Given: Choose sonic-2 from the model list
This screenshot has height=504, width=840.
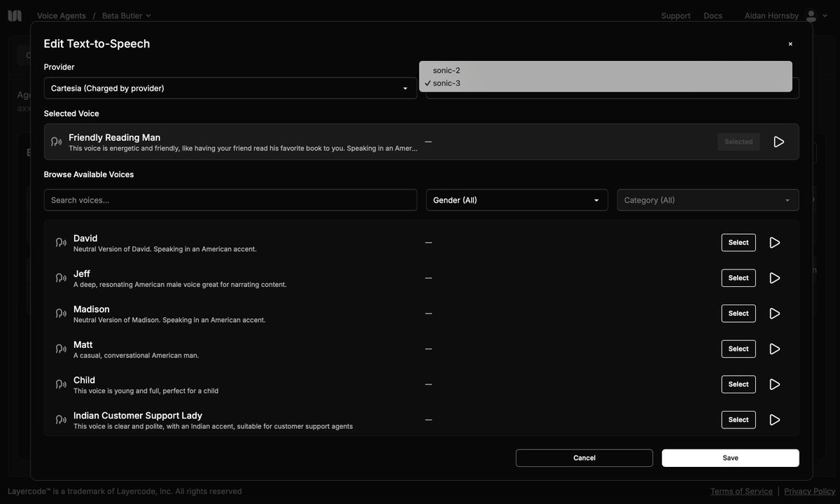Looking at the screenshot, I should pyautogui.click(x=605, y=70).
